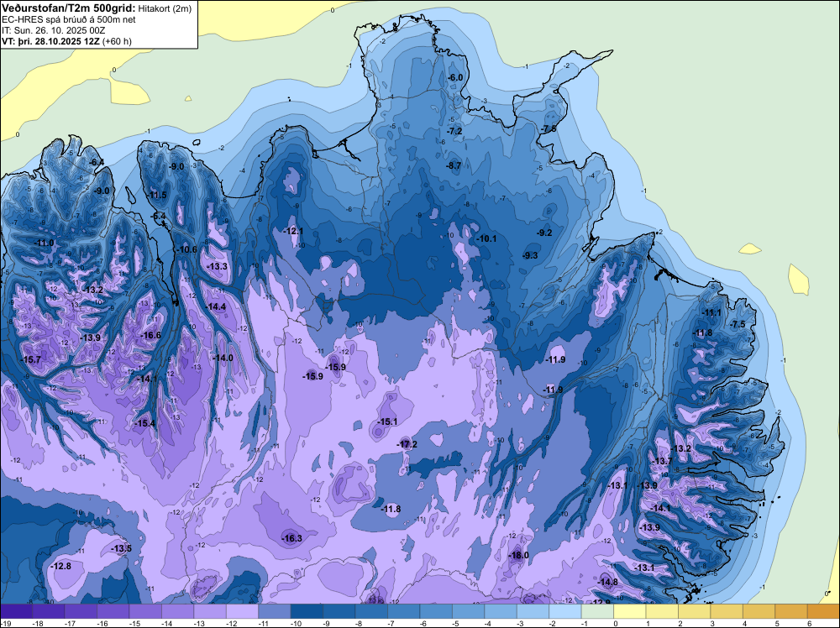Click the -11.5 temperature label
The height and width of the screenshot is (628, 840).
(156, 195)
